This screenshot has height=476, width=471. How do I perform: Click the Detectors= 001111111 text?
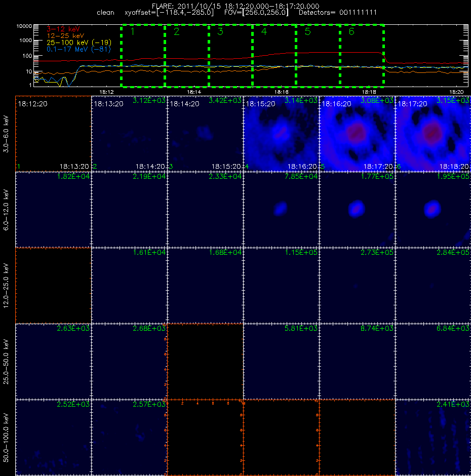pyautogui.click(x=338, y=13)
